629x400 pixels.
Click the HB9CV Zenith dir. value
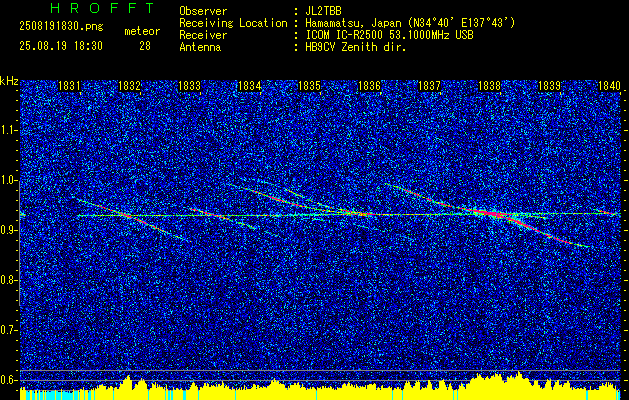pos(355,47)
